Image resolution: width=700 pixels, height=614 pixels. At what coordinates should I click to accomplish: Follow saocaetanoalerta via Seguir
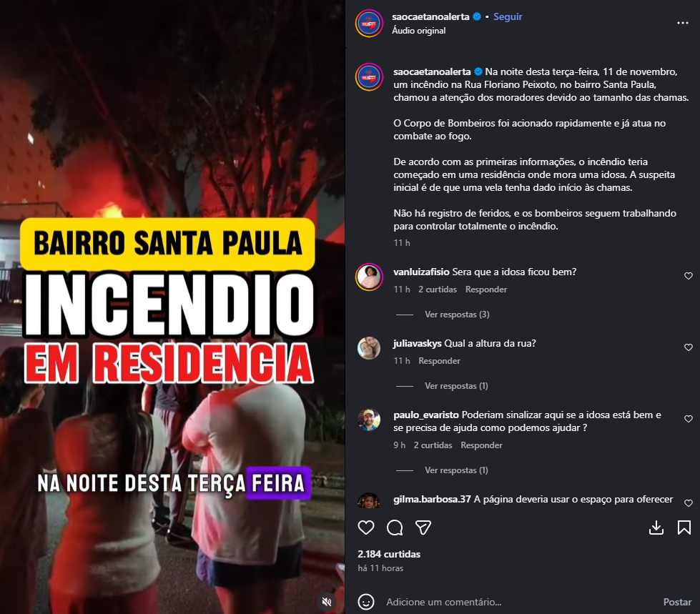coord(508,16)
